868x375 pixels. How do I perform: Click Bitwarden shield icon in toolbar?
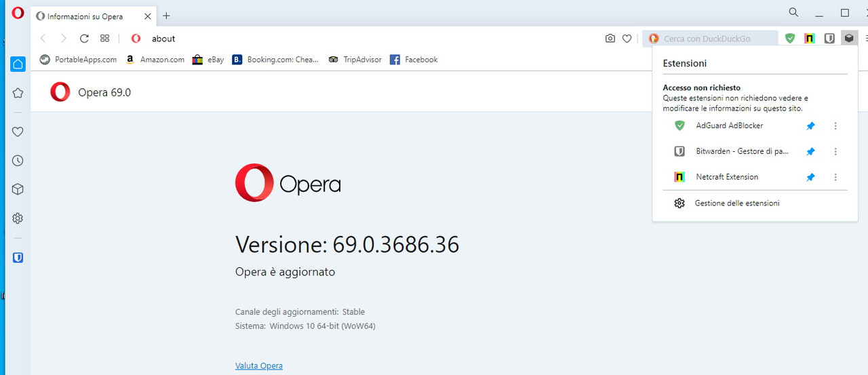pos(829,39)
